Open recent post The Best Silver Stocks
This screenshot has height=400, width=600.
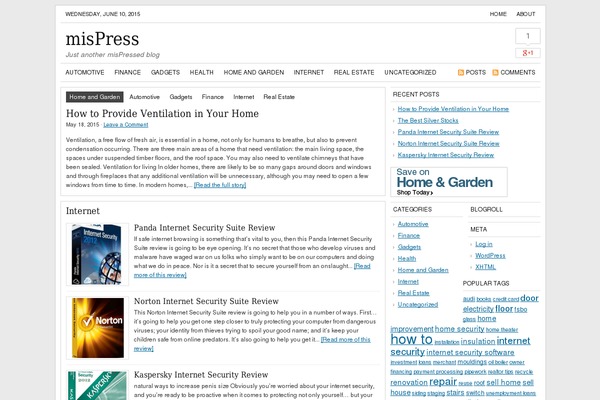pyautogui.click(x=428, y=121)
